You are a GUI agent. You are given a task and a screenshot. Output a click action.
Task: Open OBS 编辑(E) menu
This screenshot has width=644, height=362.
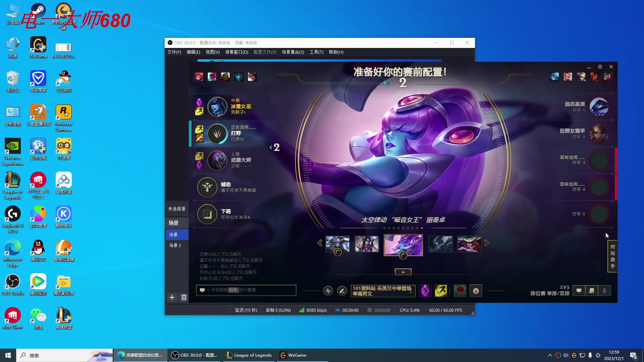(x=193, y=52)
